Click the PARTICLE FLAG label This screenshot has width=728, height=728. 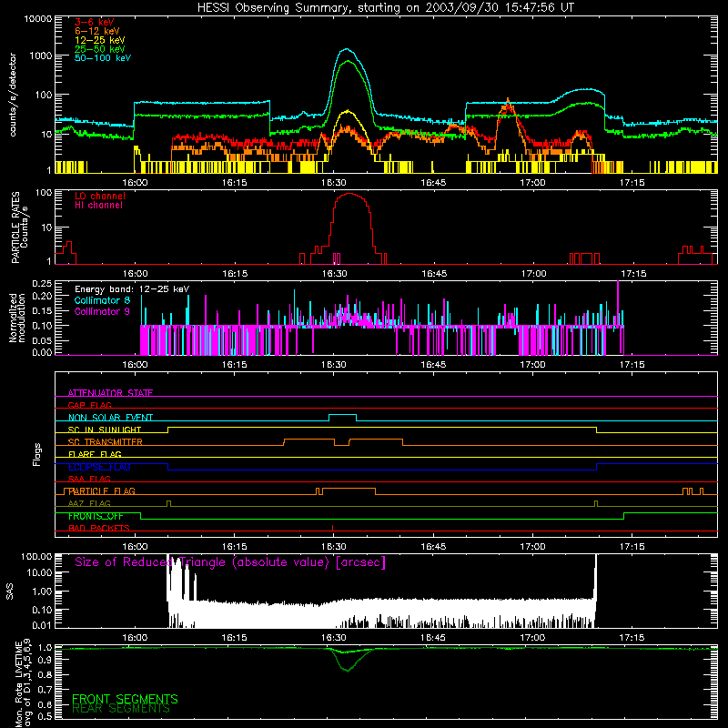tap(102, 490)
